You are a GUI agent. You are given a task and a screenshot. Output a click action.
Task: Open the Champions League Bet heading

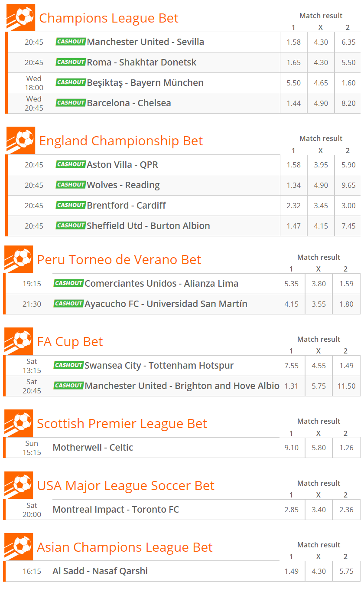[109, 18]
